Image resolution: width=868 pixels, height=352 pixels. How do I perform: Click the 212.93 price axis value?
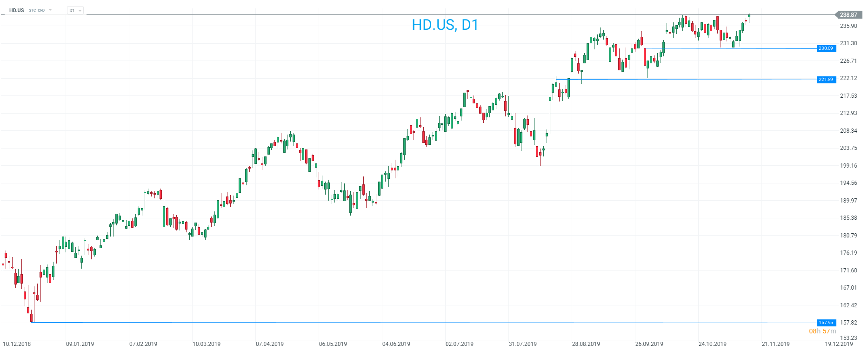[x=848, y=113]
